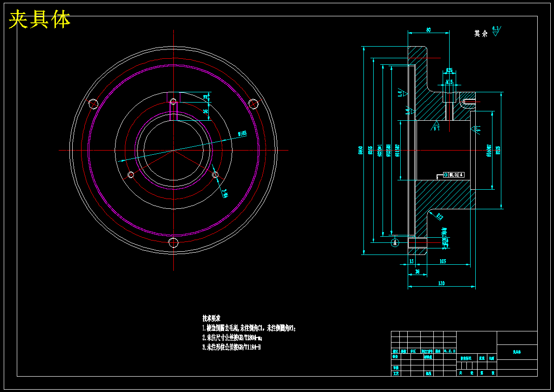Select the 0.01 A geometric tolerance frame
The width and height of the screenshot is (554, 392).
pos(454,174)
